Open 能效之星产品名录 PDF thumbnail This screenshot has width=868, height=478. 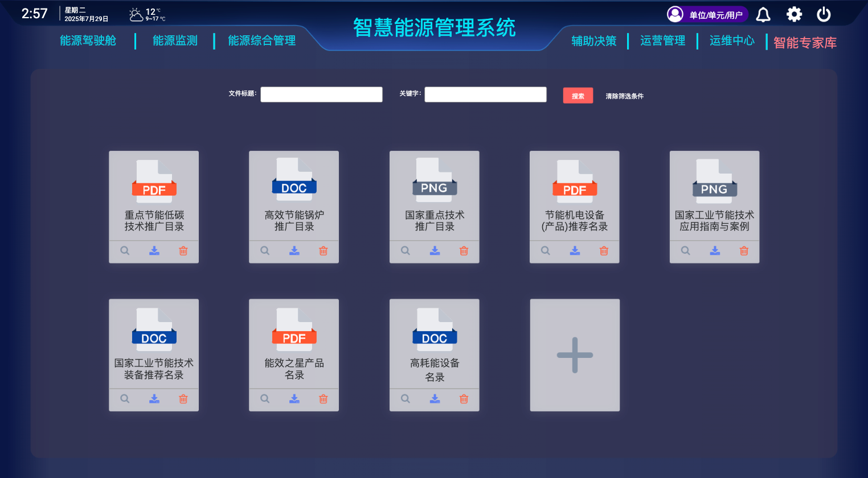(294, 329)
